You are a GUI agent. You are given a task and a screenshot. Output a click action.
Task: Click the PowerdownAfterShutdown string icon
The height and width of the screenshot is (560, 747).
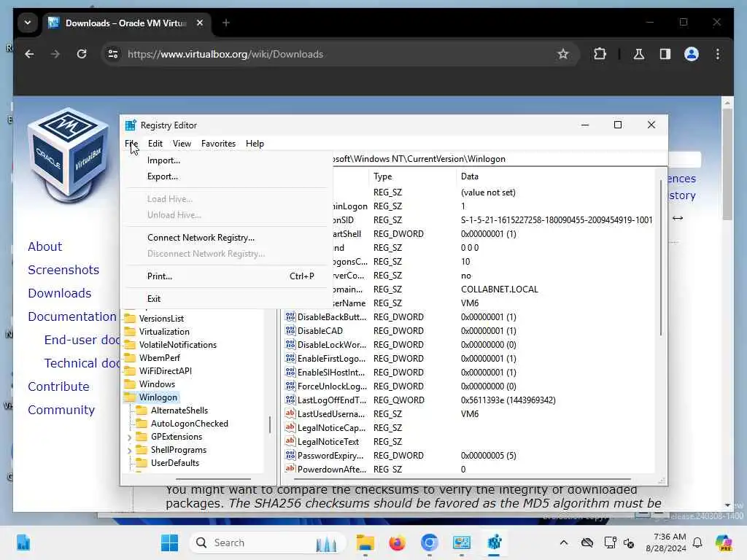[290, 469]
